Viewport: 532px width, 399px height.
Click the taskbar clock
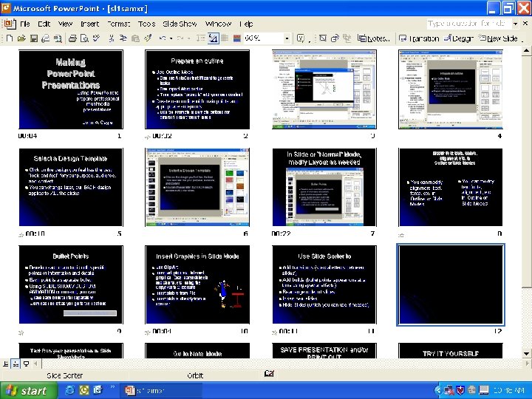[509, 391]
